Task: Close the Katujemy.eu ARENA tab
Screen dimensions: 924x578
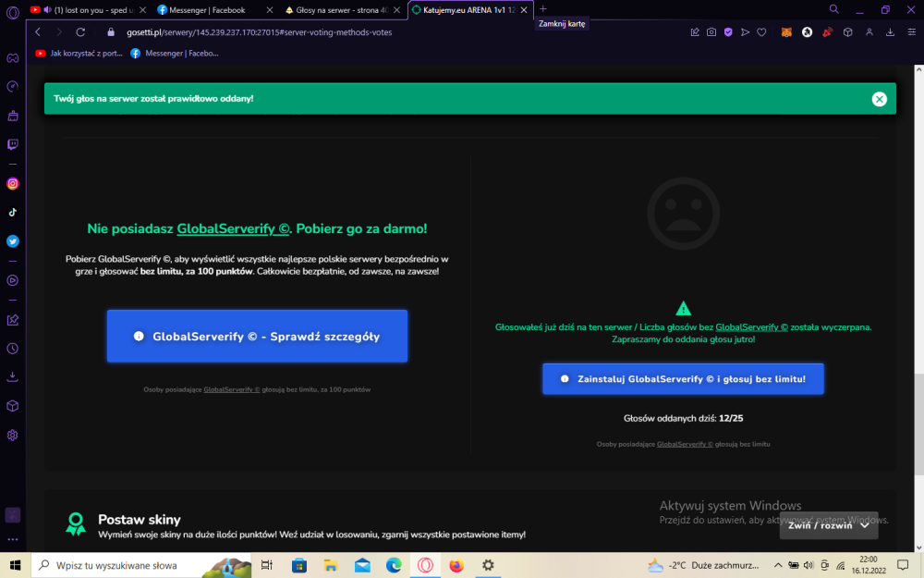Action: click(524, 10)
